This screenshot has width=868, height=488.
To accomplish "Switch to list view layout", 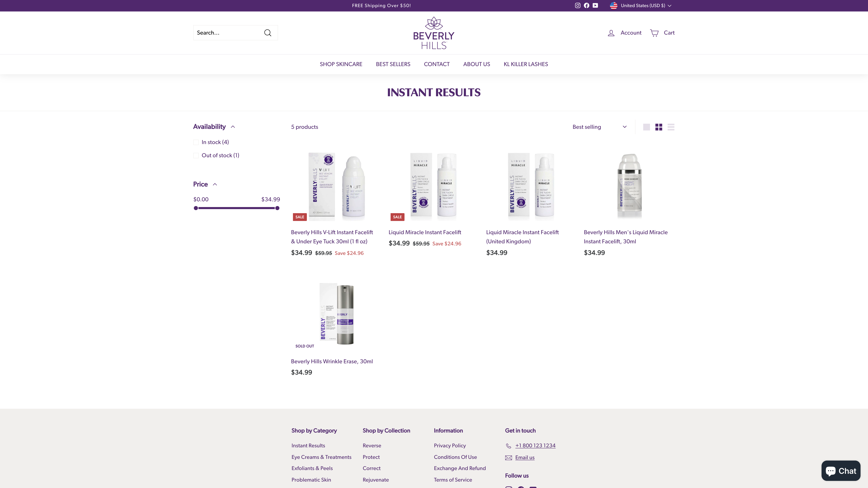I will [x=671, y=127].
